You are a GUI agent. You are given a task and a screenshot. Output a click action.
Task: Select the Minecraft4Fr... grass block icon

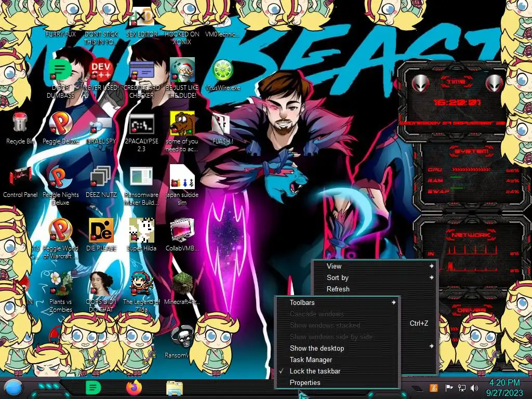click(182, 284)
